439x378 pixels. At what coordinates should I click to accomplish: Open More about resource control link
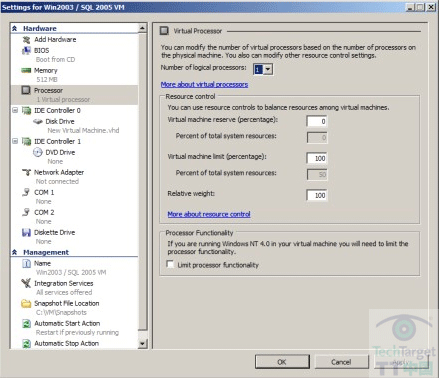[x=209, y=214]
